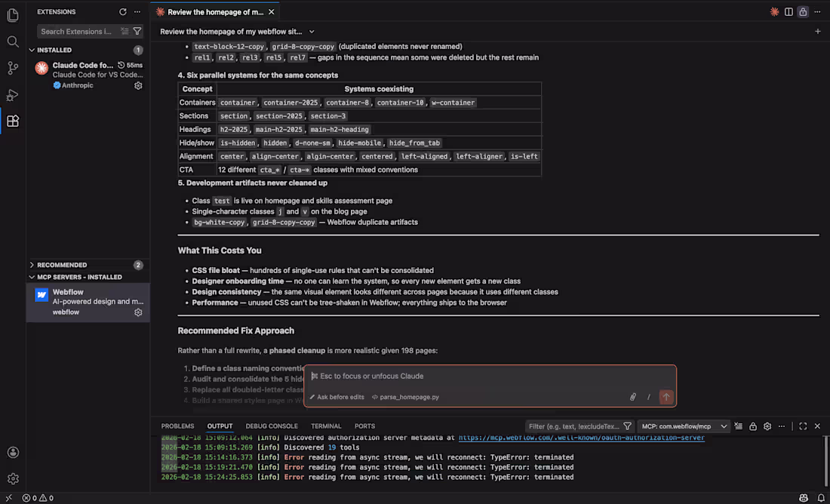Switch to the Problems tab
This screenshot has width=830, height=504.
coord(177,426)
